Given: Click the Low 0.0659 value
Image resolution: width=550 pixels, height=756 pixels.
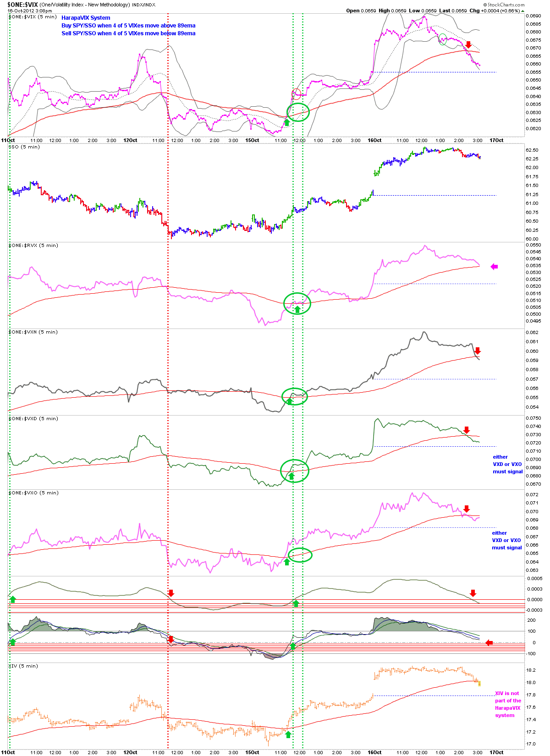Looking at the screenshot, I should (x=423, y=11).
